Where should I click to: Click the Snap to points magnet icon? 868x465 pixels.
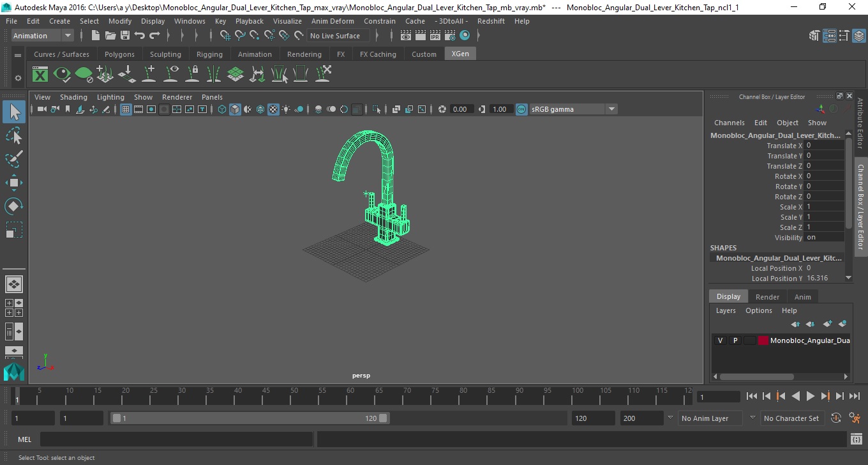[x=255, y=36]
